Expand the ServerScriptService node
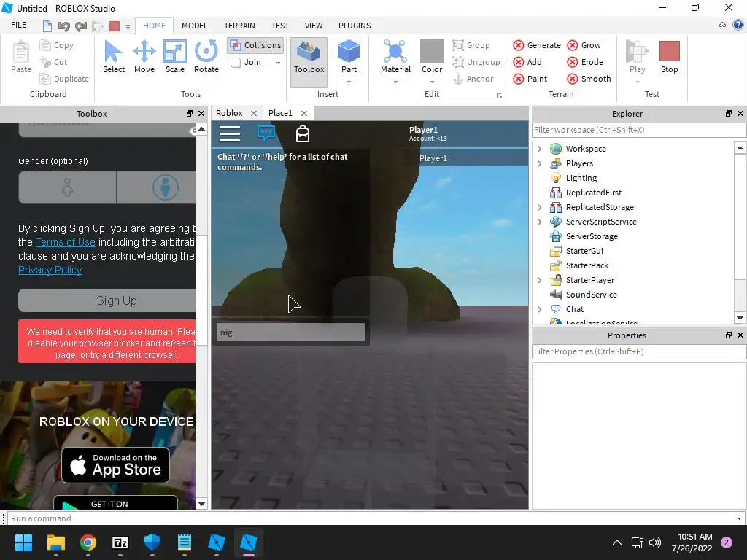The image size is (747, 560). [x=539, y=222]
